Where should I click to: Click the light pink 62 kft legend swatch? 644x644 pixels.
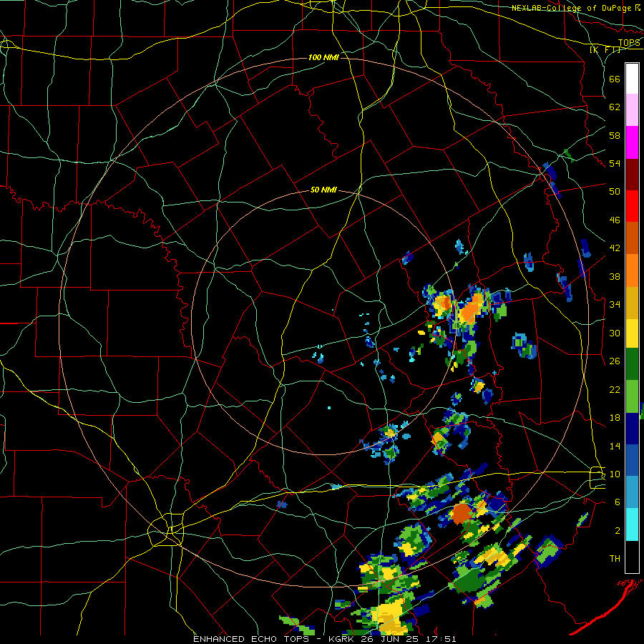point(632,110)
